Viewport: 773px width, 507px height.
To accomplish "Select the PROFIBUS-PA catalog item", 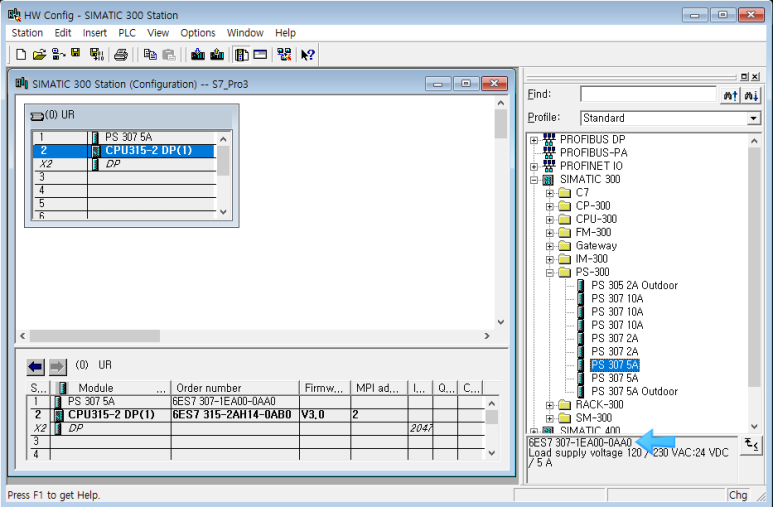I will (594, 153).
